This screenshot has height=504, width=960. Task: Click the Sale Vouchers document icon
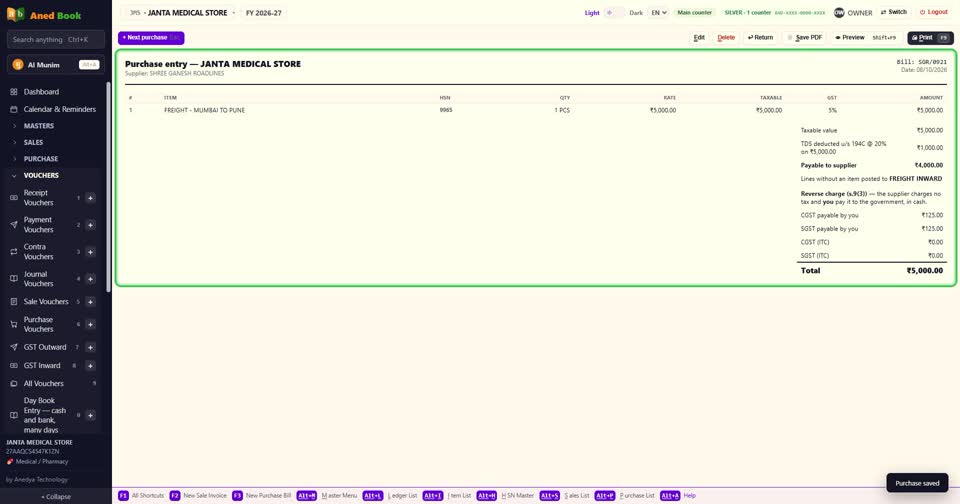(13, 301)
